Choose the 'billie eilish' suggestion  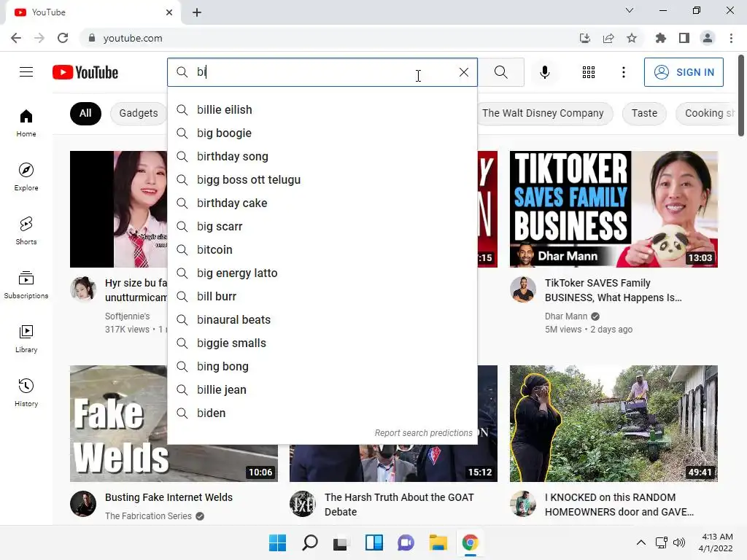pos(322,109)
